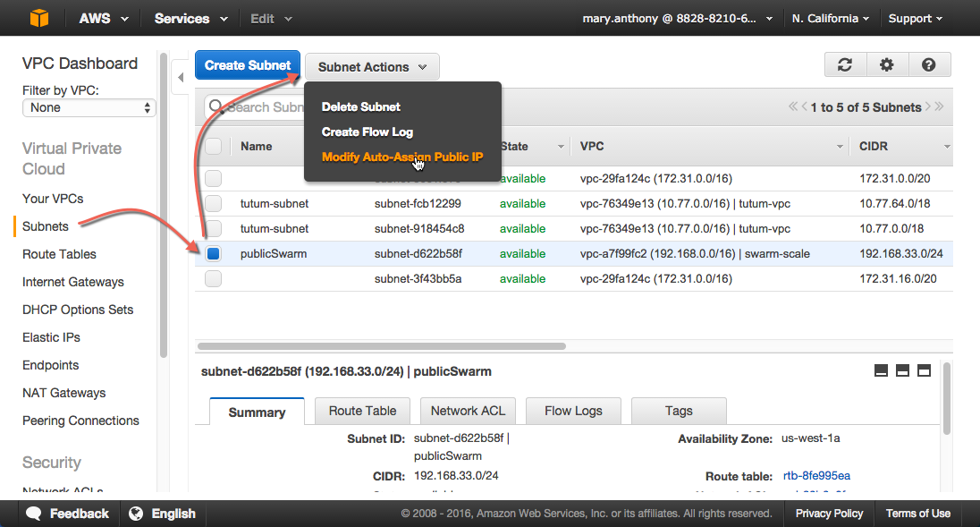
Task: Open the help question mark icon
Action: point(928,64)
